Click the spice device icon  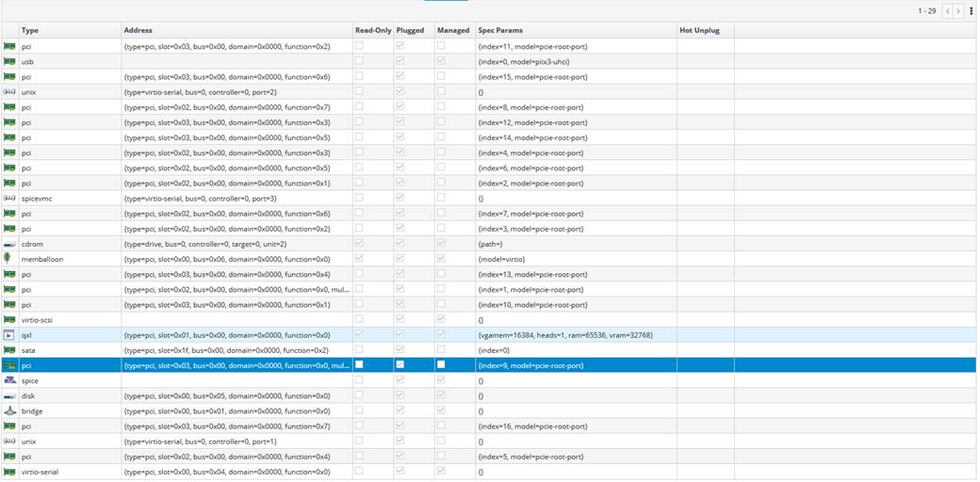[9, 380]
